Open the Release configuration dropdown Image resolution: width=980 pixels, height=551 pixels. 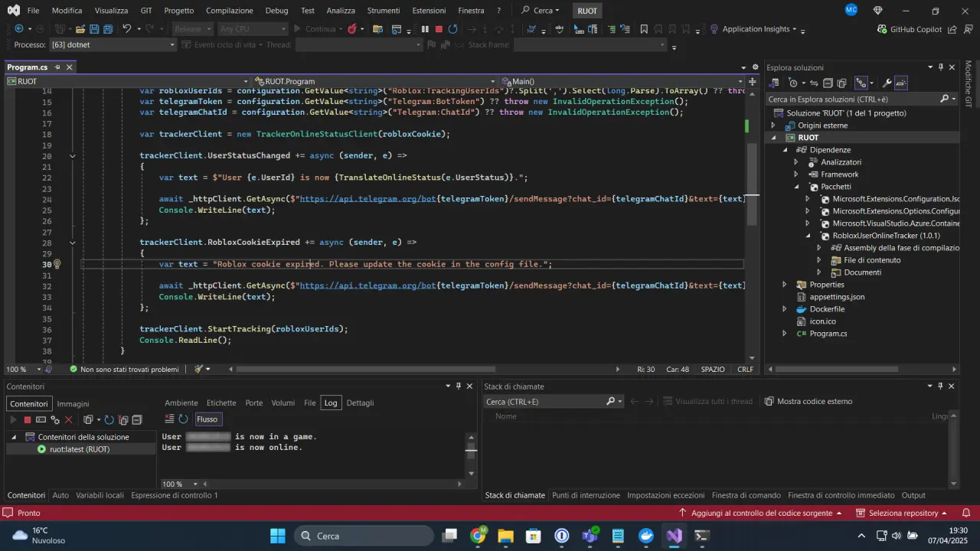coord(192,29)
